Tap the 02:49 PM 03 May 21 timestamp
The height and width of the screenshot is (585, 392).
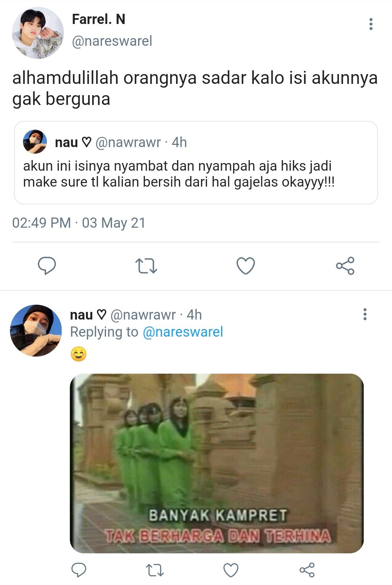coord(79,223)
